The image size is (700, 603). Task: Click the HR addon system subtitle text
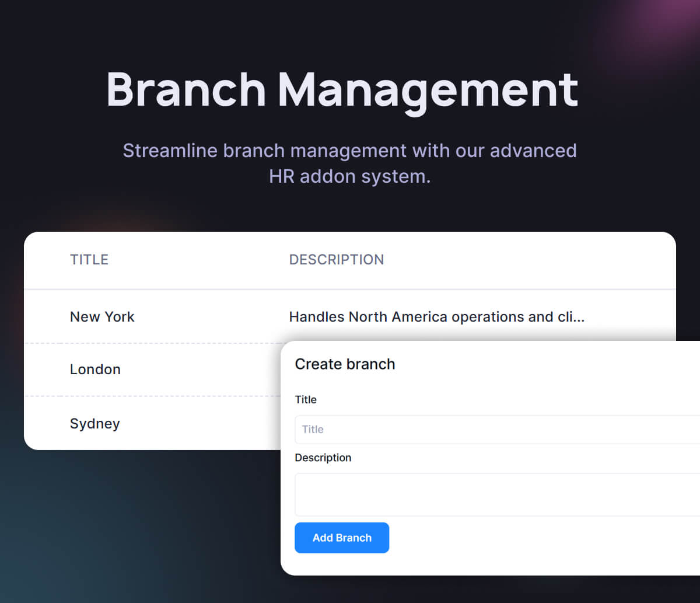tap(349, 176)
